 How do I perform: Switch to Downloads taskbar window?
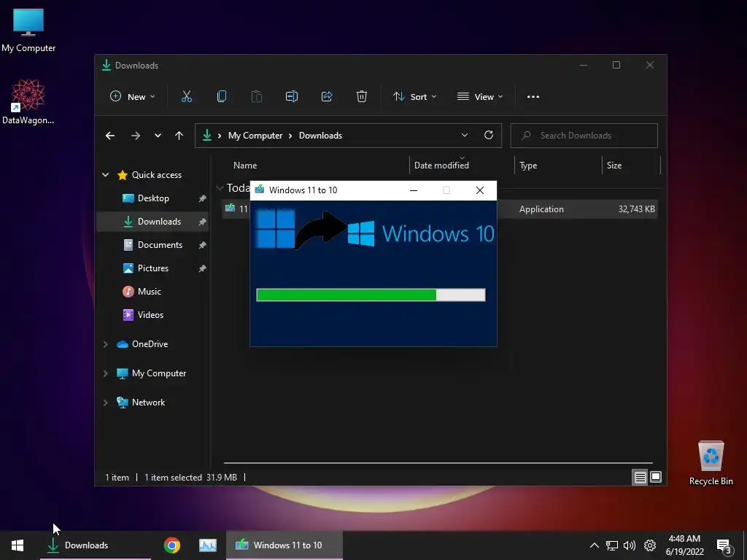96,545
